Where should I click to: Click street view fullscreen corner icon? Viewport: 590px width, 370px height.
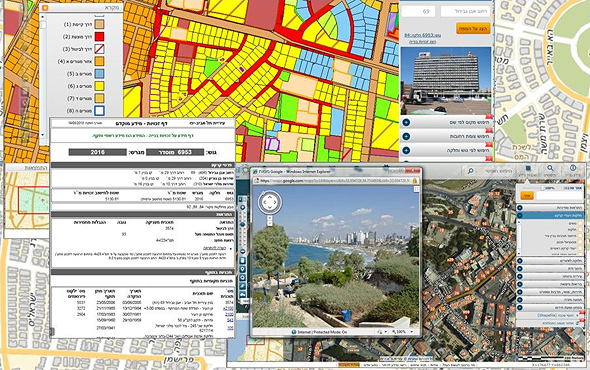pyautogui.click(x=416, y=189)
